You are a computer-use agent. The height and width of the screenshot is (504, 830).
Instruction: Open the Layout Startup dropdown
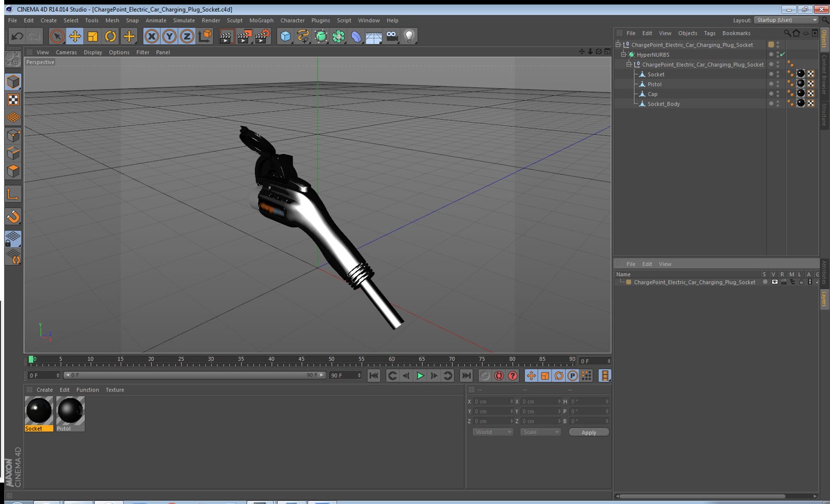coord(787,20)
